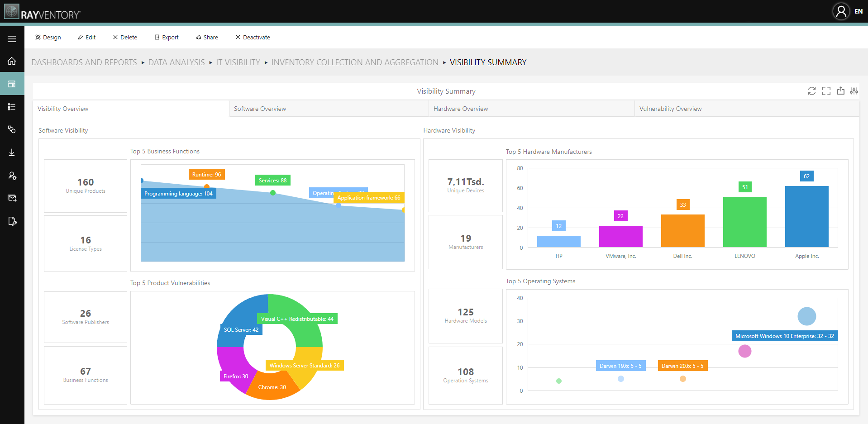The height and width of the screenshot is (424, 868).
Task: Open the user account profile icon
Action: [841, 11]
